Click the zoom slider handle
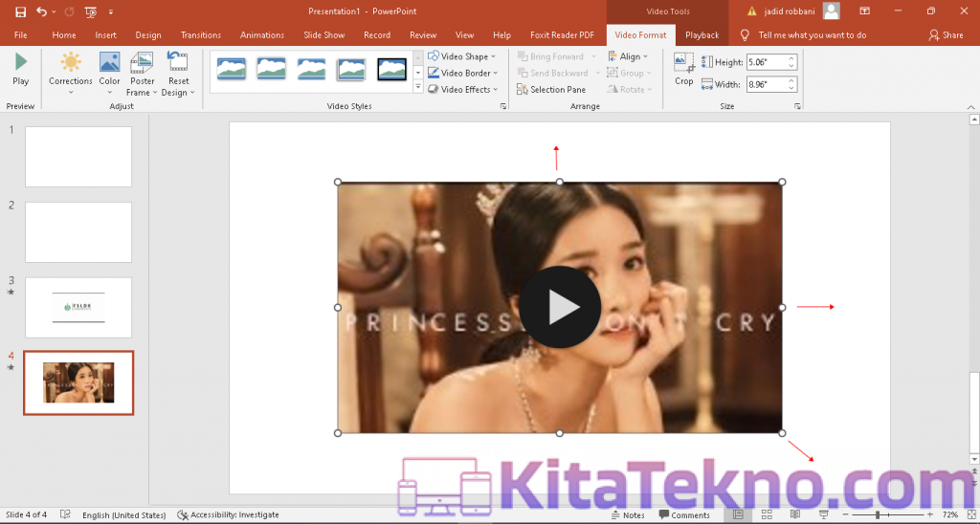Screen dimensions: 980x524 pos(879,514)
